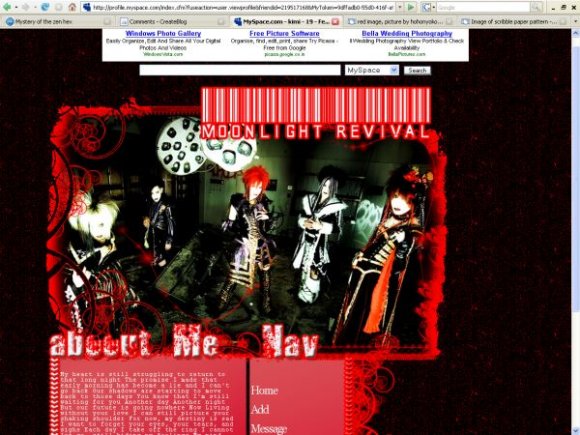Reload the page with the blue refresh icon
Screen dimensions: 580x435
pyautogui.click(x=45, y=7)
